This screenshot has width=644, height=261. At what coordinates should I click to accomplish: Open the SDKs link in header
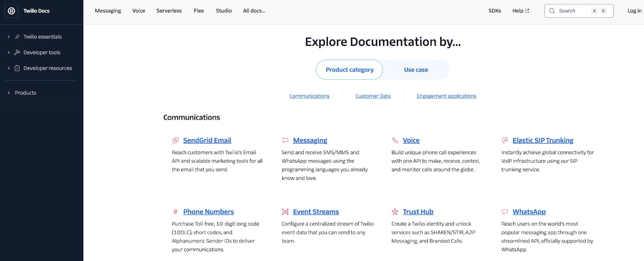495,11
